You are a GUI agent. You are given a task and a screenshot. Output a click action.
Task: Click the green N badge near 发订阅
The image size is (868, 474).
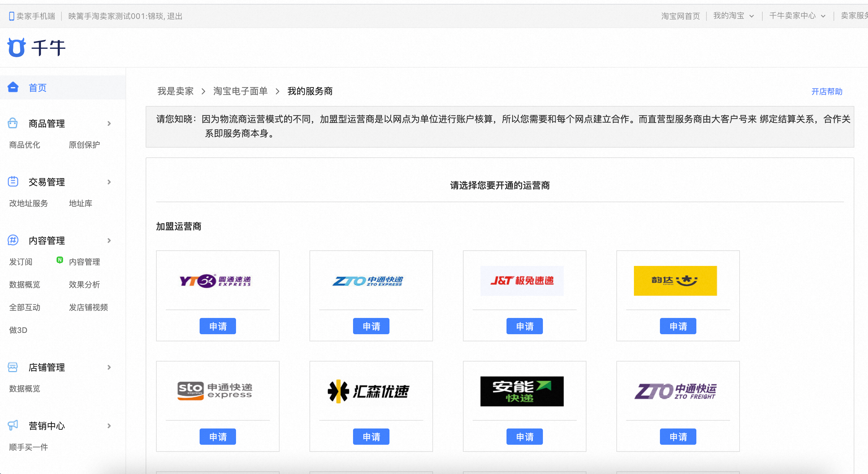(59, 260)
